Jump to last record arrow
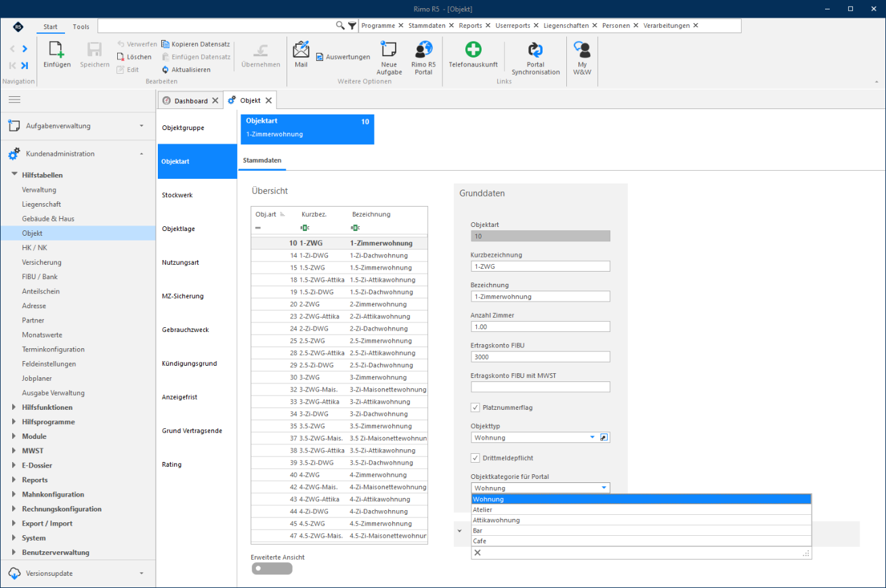 [25, 66]
